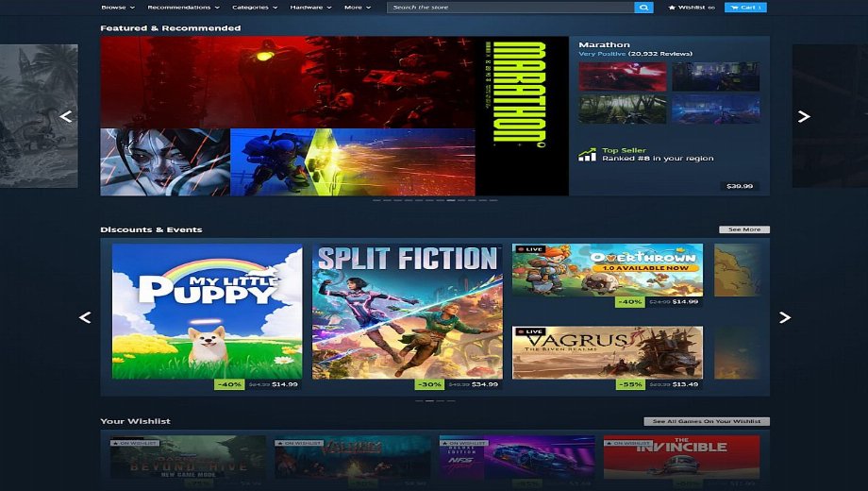Open the shopping Cart
The height and width of the screenshot is (491, 868).
(x=745, y=8)
